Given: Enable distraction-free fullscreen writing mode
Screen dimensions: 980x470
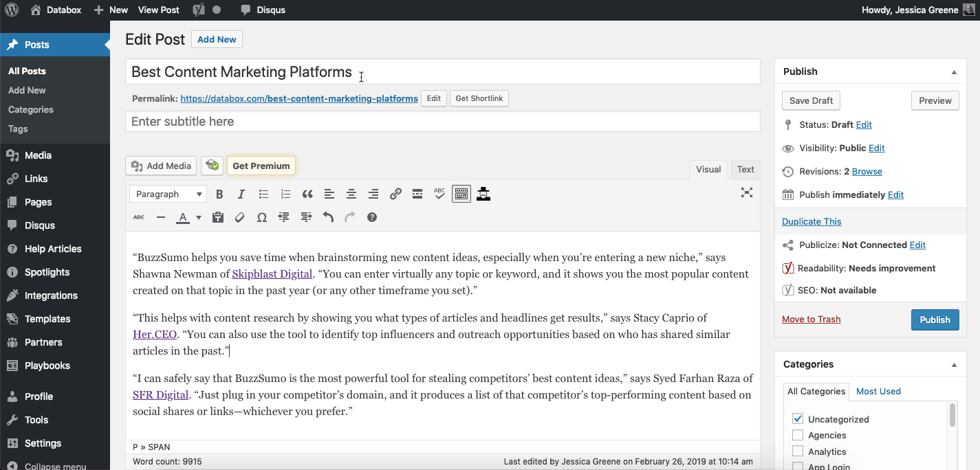Looking at the screenshot, I should coord(746,193).
